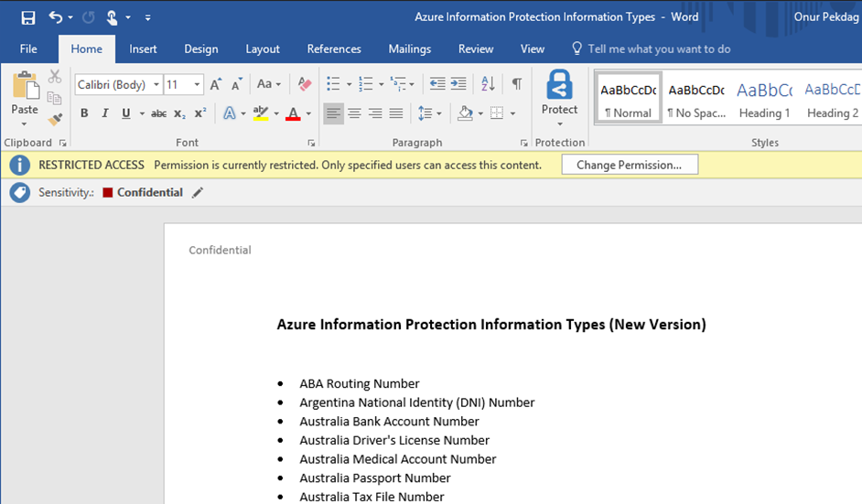Decrease paragraph indent

pos(437,84)
